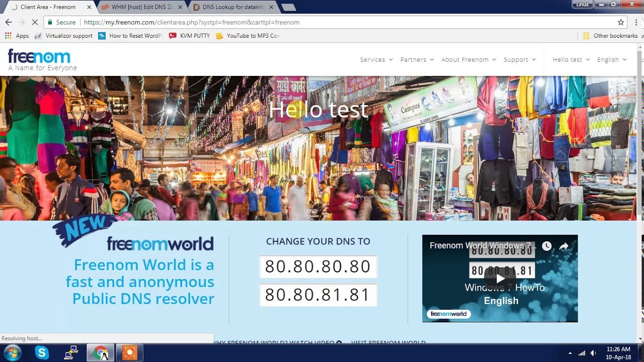Click the video Watch later clock icon
The image size is (644, 362).
tap(547, 246)
